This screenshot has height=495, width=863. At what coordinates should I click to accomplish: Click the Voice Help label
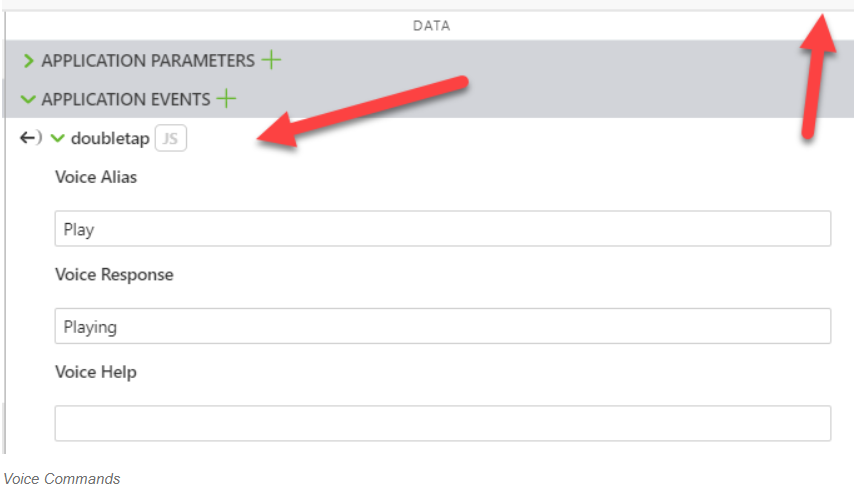(96, 372)
